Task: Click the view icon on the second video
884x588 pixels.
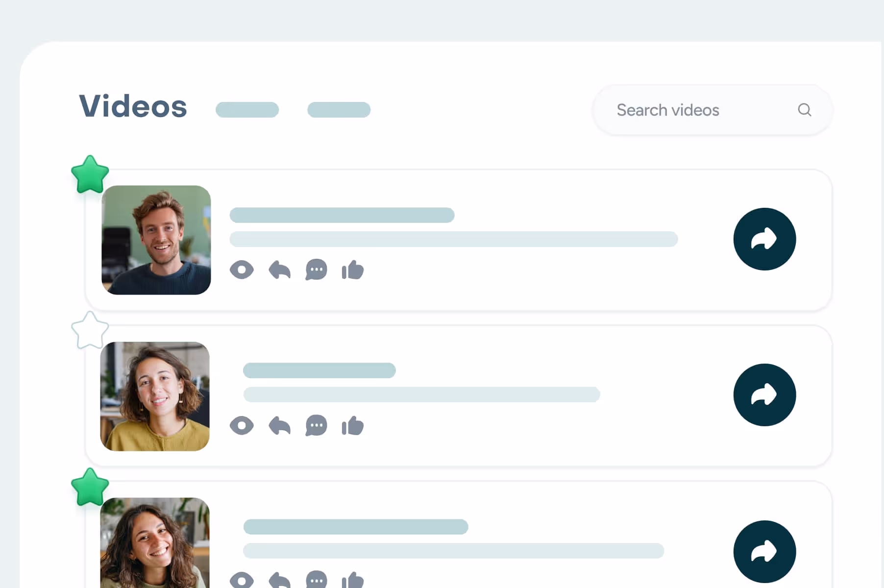Action: tap(242, 426)
